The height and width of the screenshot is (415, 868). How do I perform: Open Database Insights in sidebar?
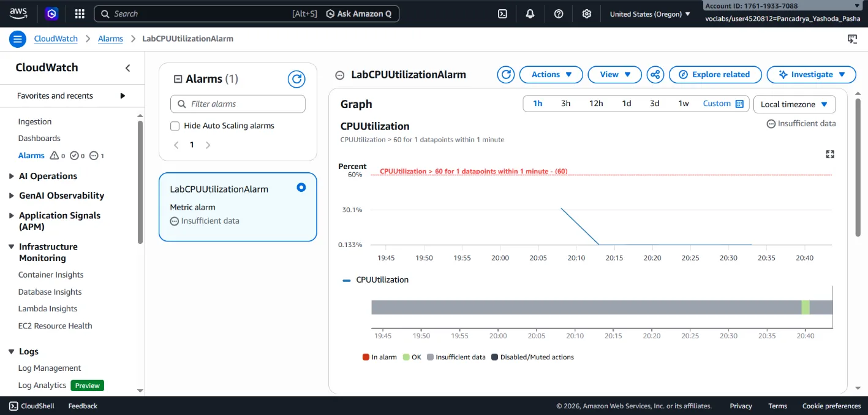tap(50, 292)
